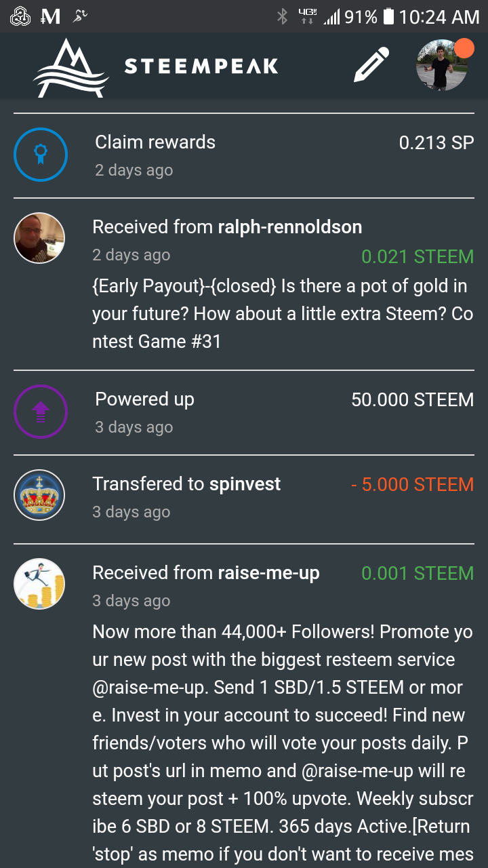The image size is (488, 868).
Task: Tap the 0.021 STEEM received amount
Action: pyautogui.click(x=417, y=257)
